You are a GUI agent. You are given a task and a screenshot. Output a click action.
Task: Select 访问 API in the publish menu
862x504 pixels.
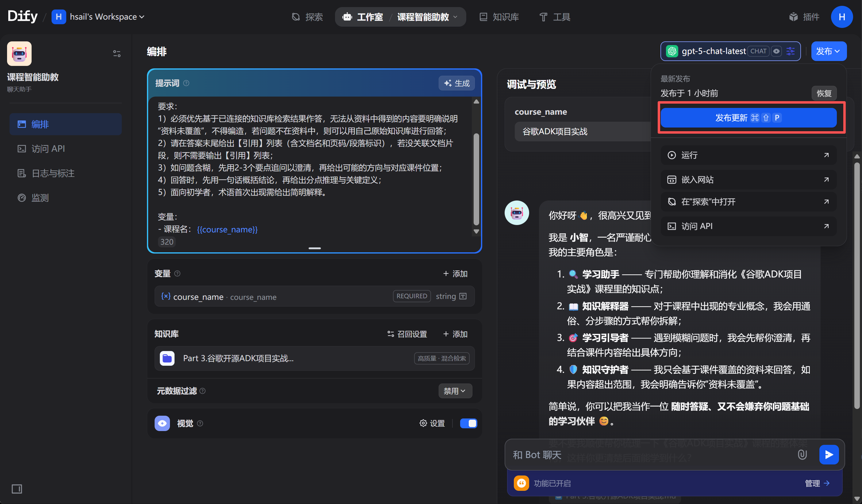pyautogui.click(x=748, y=226)
